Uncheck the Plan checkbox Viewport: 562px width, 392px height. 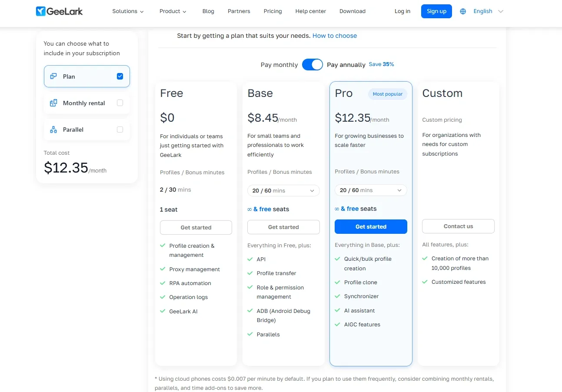point(120,76)
